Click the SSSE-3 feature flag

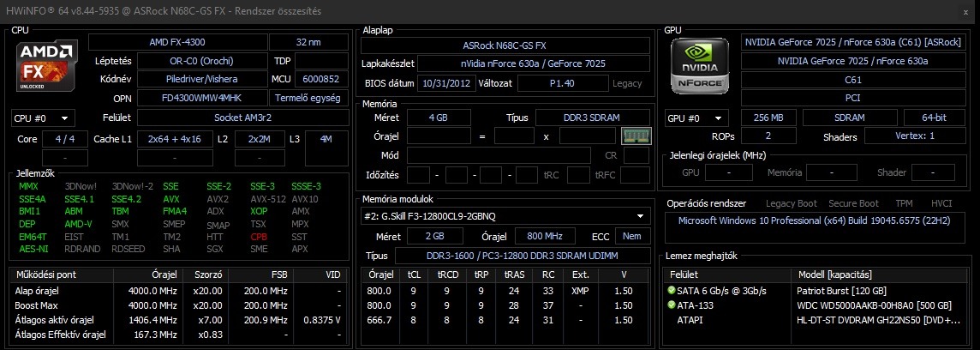point(307,186)
